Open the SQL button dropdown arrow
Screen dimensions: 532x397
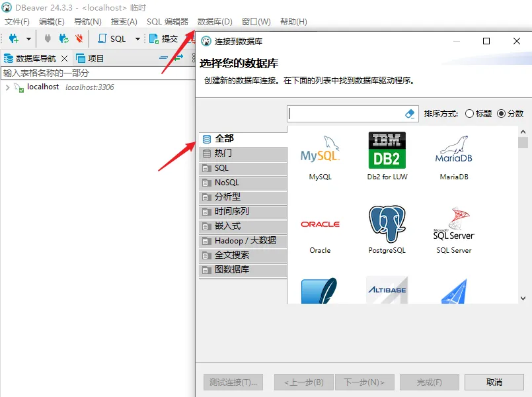click(x=137, y=39)
